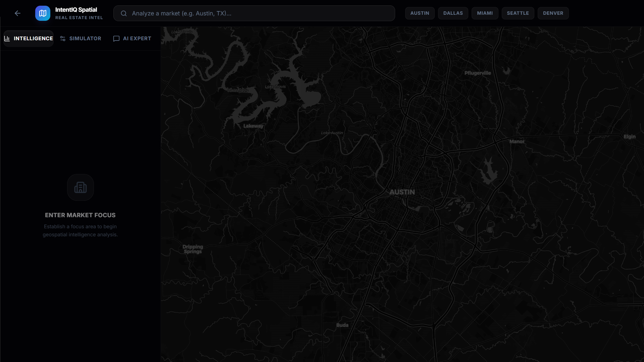Click the Simulator sliders icon

63,39
